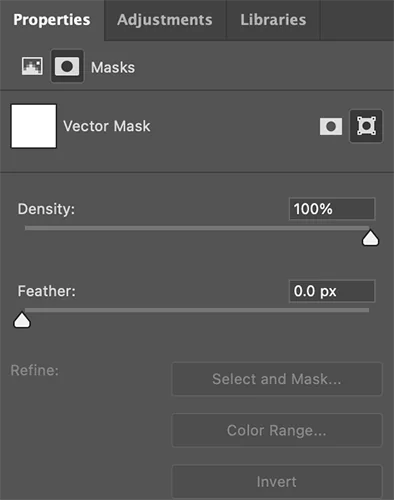The height and width of the screenshot is (500, 394).
Task: Click the Feather slider handle
Action: point(22,320)
